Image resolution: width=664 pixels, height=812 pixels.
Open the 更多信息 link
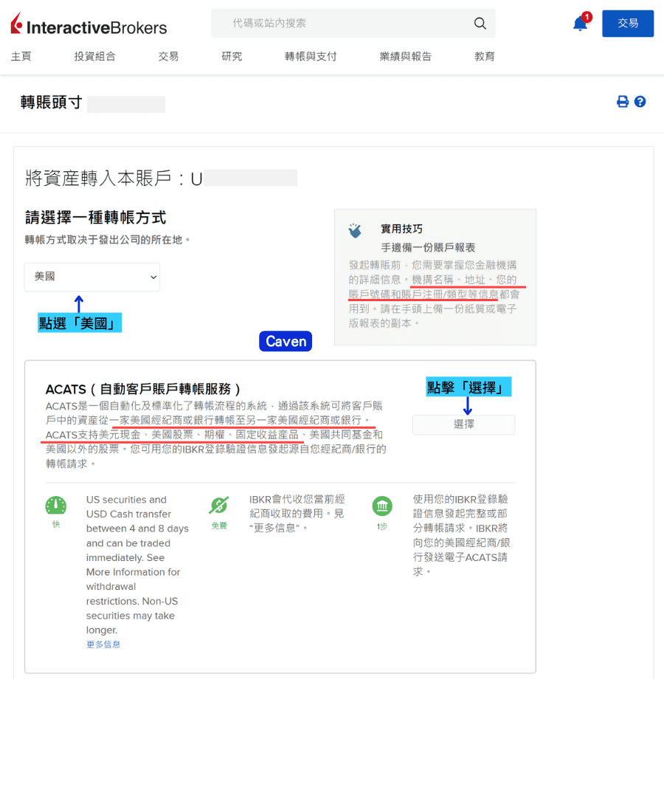tap(103, 644)
